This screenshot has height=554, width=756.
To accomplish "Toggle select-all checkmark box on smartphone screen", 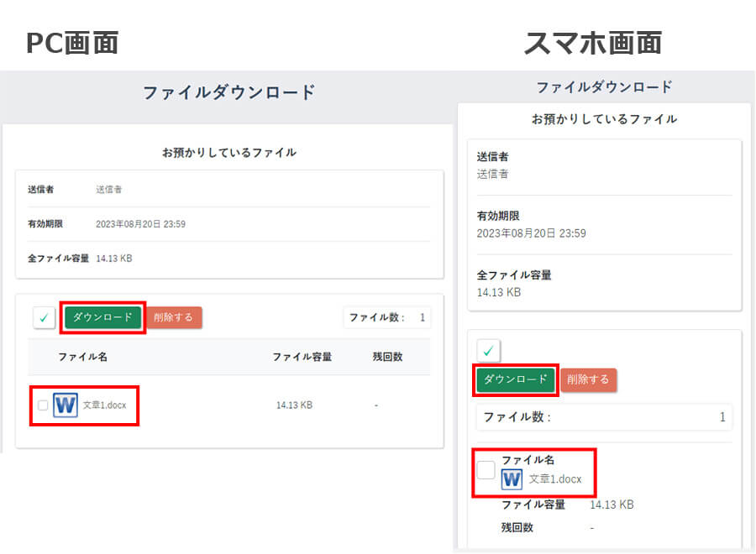I will point(488,351).
